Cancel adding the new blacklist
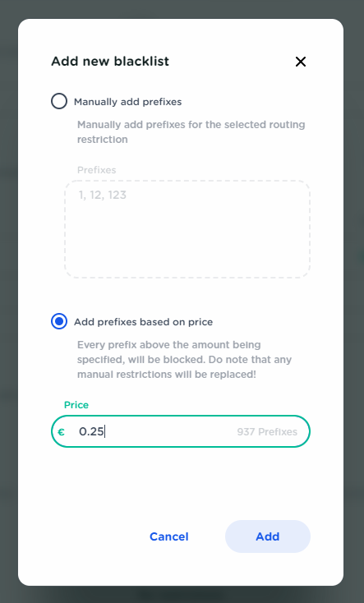The height and width of the screenshot is (603, 364). (169, 536)
